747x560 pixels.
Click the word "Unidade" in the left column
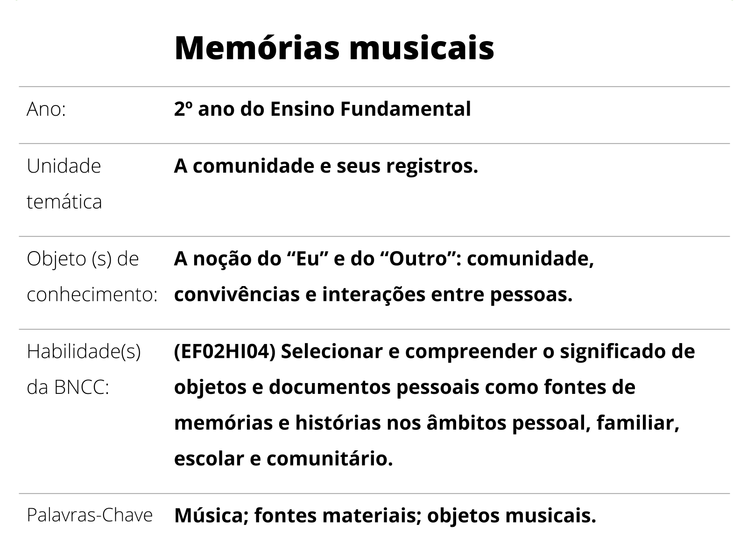(x=64, y=166)
